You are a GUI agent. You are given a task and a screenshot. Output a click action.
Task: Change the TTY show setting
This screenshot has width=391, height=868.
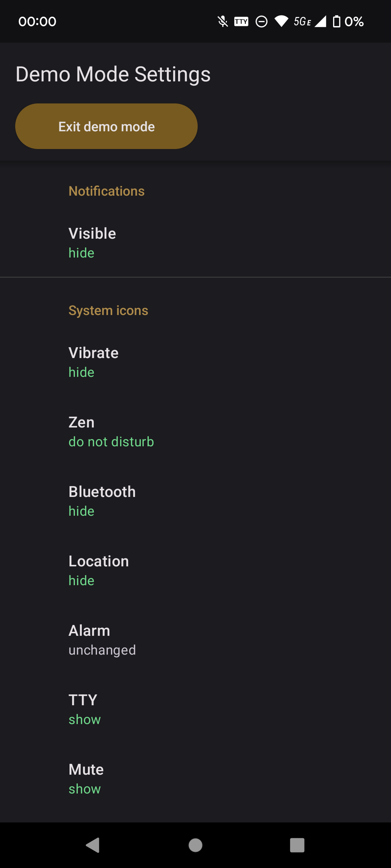pos(195,709)
